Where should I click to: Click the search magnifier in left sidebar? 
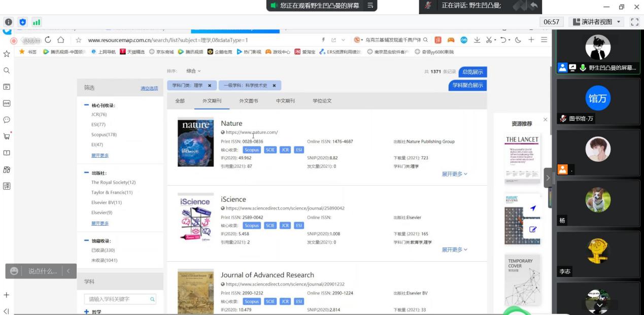click(x=7, y=71)
